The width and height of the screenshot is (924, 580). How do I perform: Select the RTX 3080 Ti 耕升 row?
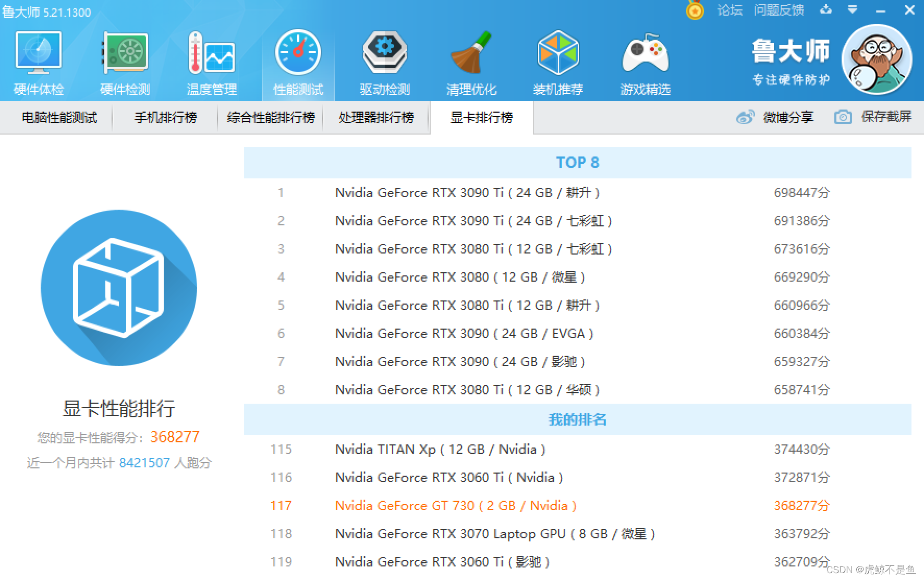pyautogui.click(x=578, y=305)
